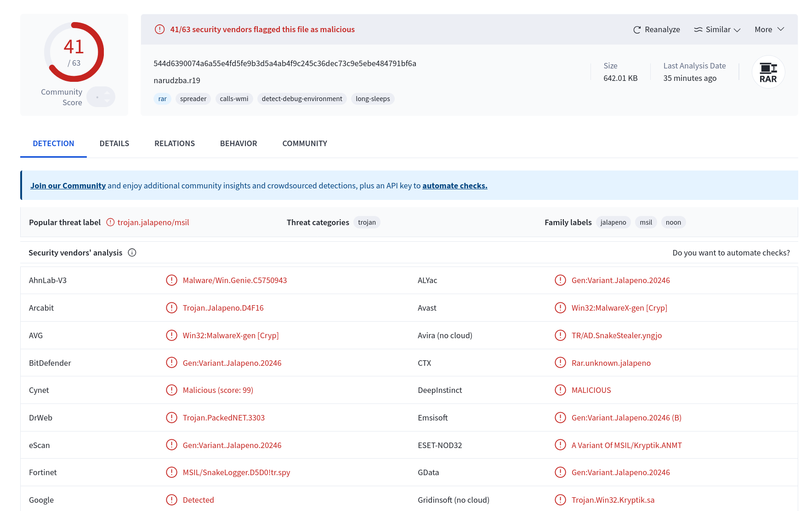Click the Cynet detection alert icon

tap(171, 390)
